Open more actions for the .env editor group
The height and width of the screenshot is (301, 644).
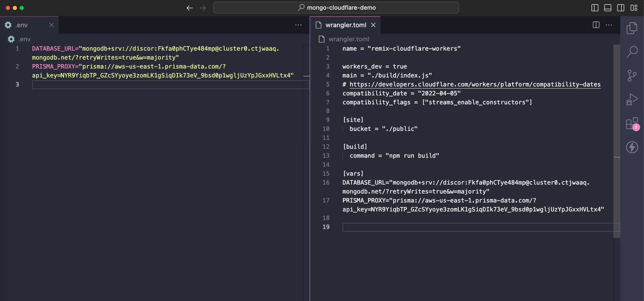pyautogui.click(x=298, y=25)
